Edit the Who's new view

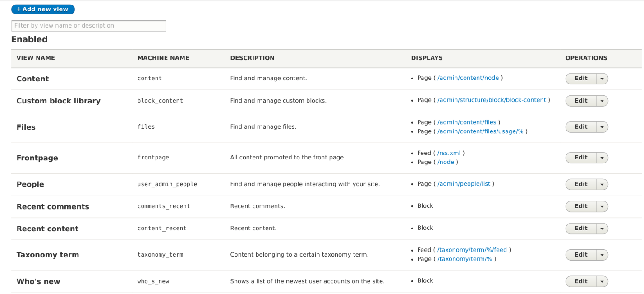(x=581, y=281)
